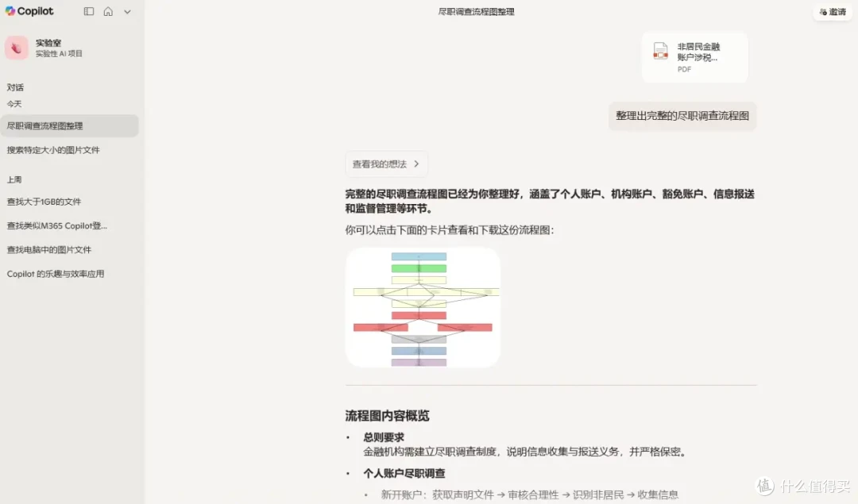Expand the 查看我的想法 button

point(386,164)
